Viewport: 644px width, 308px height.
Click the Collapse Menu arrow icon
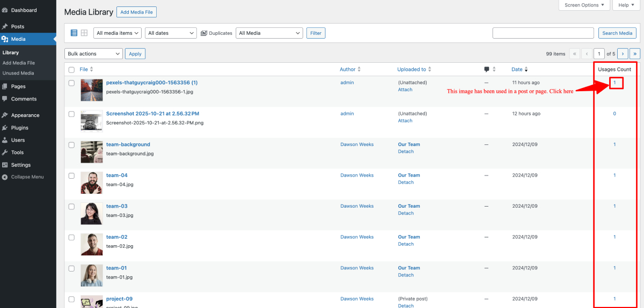(5, 177)
